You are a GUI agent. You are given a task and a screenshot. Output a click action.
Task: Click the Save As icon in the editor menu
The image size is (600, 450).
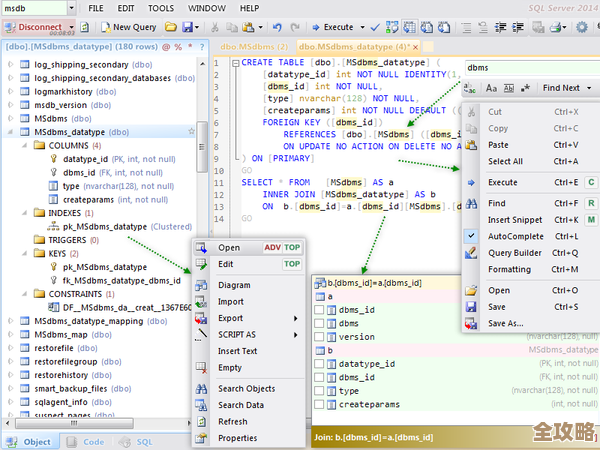click(x=472, y=324)
